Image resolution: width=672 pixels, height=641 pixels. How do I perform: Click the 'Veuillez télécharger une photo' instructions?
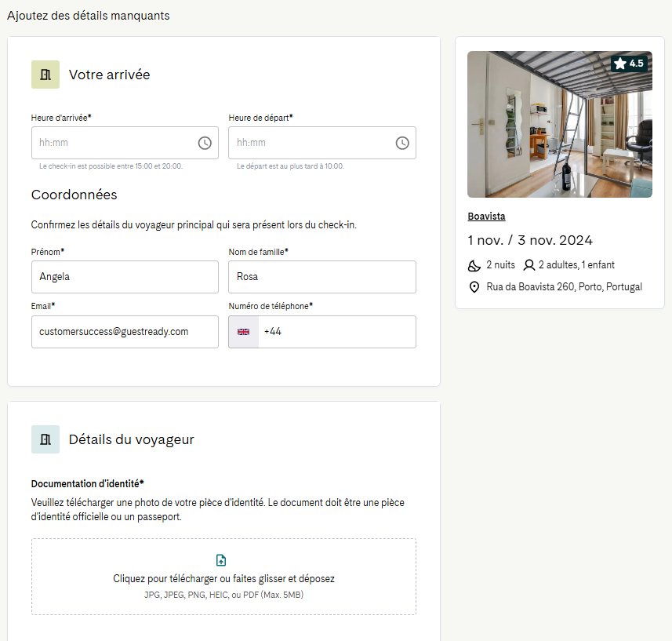[x=217, y=509]
